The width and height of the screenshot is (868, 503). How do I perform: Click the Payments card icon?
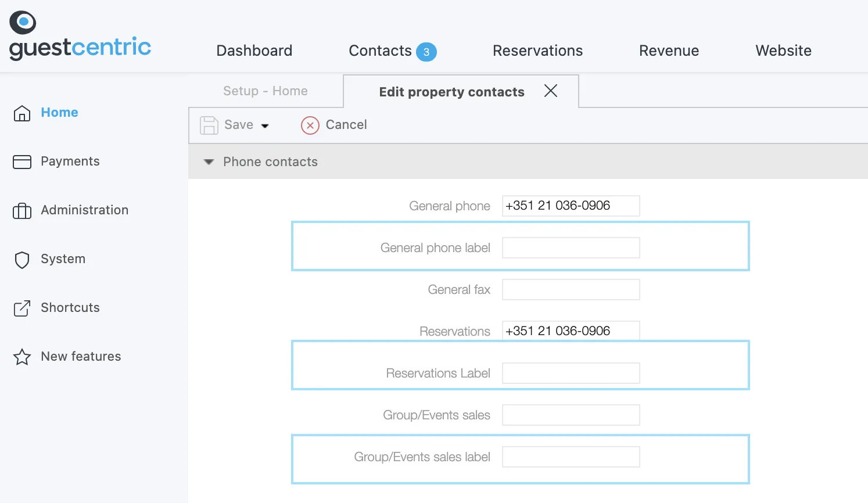pyautogui.click(x=22, y=161)
